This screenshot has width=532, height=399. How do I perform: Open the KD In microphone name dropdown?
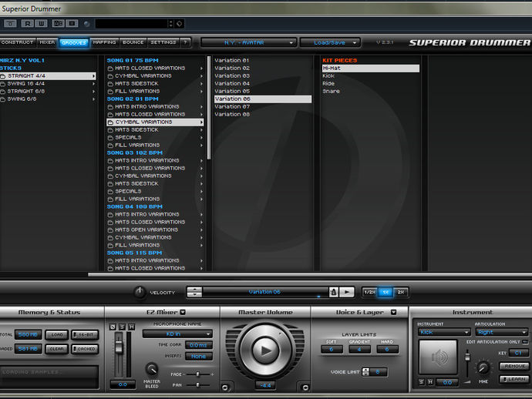pyautogui.click(x=177, y=334)
